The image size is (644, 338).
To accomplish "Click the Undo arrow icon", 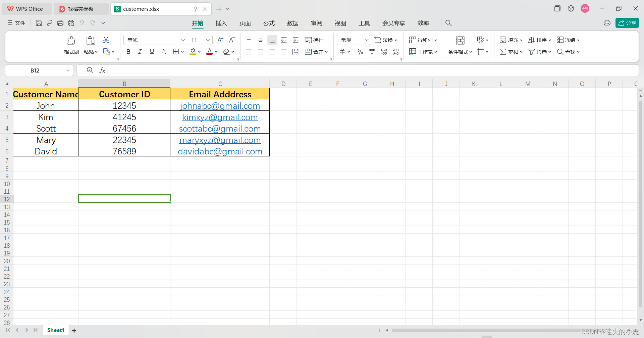I will pyautogui.click(x=82, y=23).
